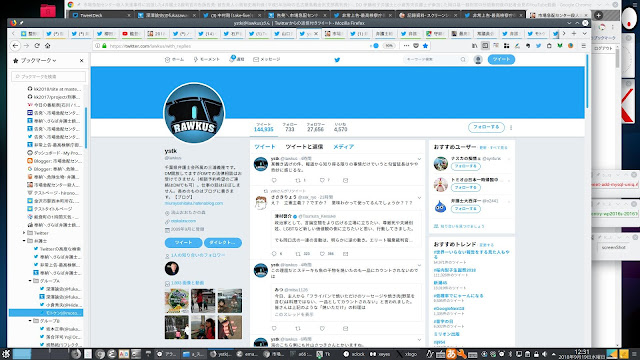640x360 pixels.
Task: Open the page actions three-dot menu
Action: pyautogui.click(x=406, y=46)
